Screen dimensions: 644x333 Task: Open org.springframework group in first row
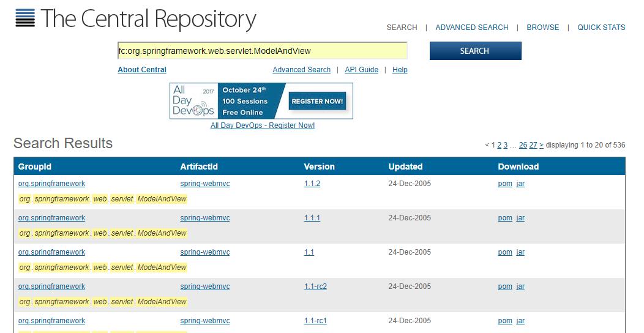coord(51,184)
